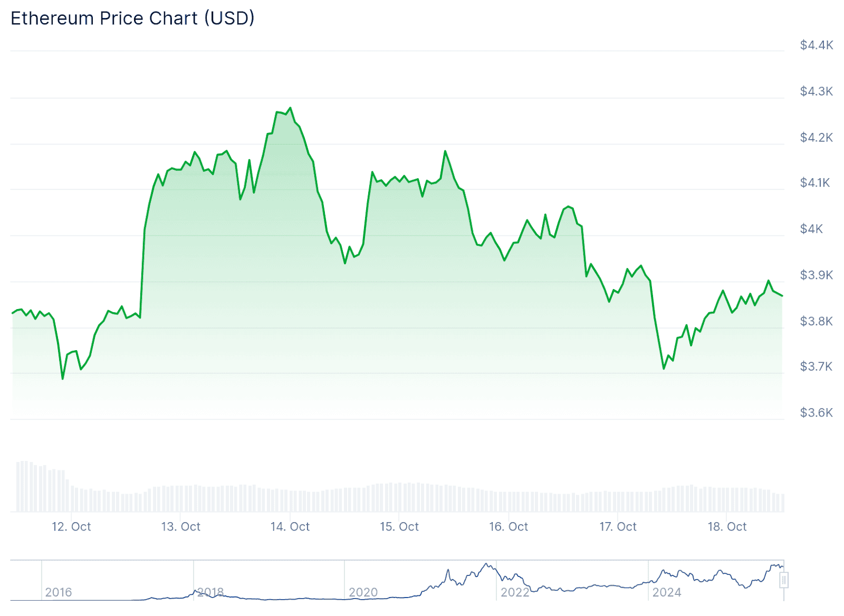This screenshot has height=616, width=844.
Task: Click the 16. Oct date axis label
Action: pos(509,526)
